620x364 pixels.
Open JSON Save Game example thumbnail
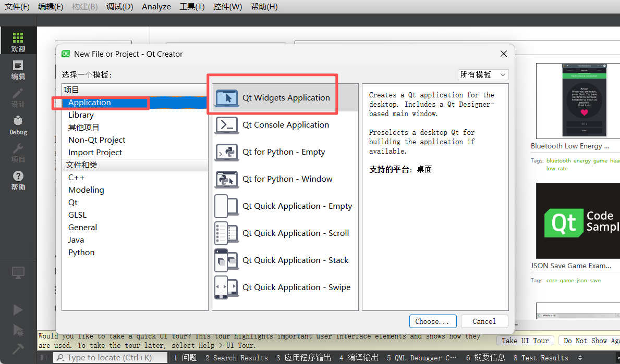(x=578, y=221)
